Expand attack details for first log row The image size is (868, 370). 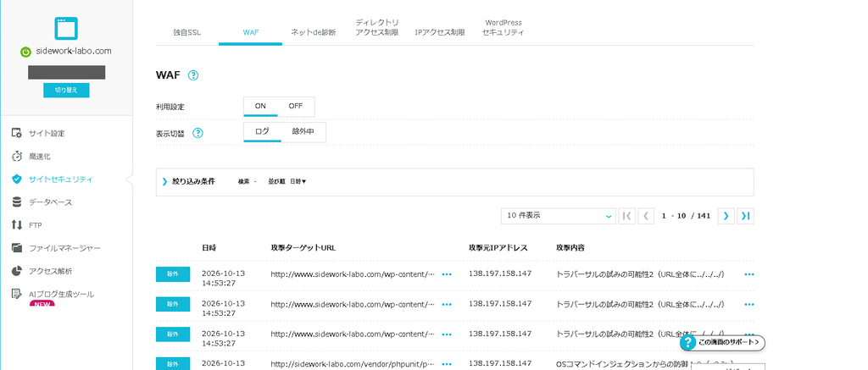[749, 273]
